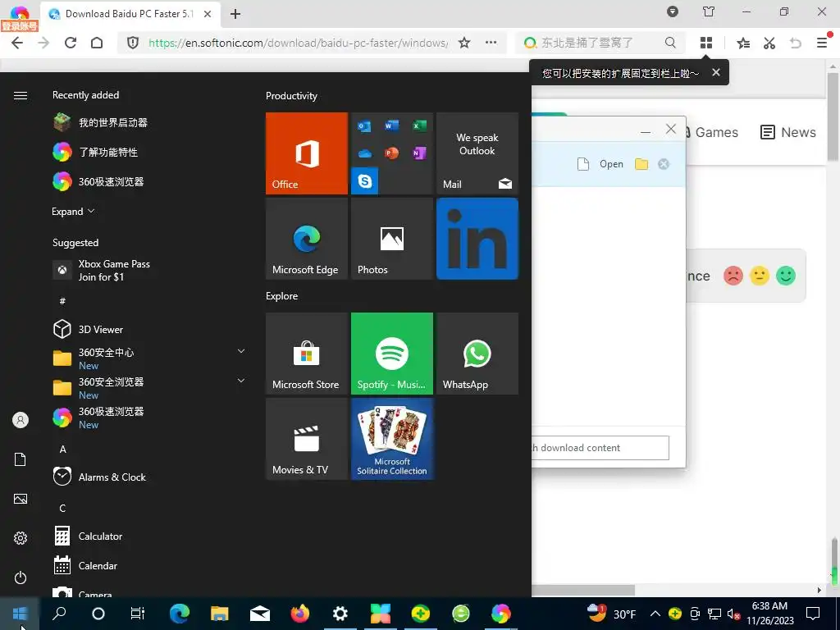Open download folder icon in download manager

tap(641, 164)
